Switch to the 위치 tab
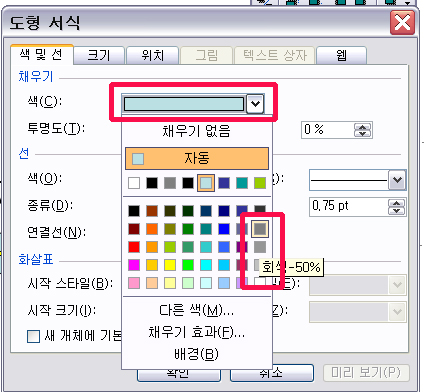The image size is (424, 392). pyautogui.click(x=153, y=55)
